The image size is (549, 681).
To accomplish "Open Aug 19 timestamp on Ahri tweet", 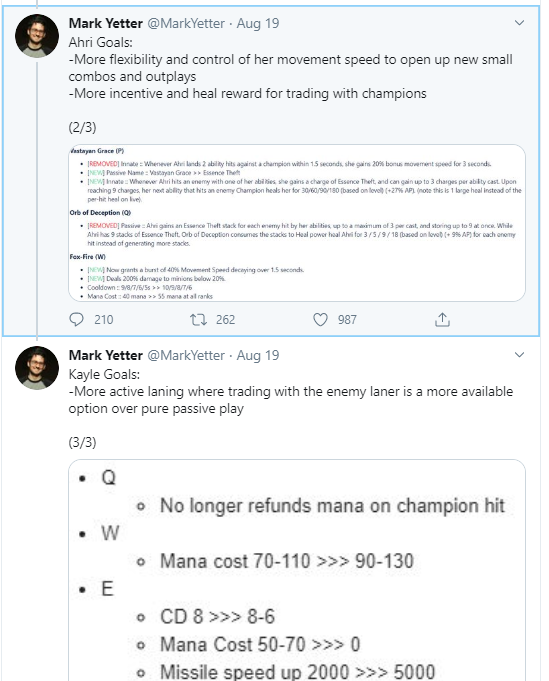I will click(x=258, y=23).
